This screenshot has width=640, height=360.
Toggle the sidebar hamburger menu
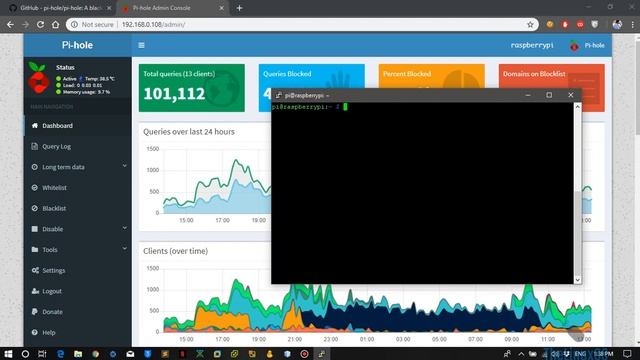click(141, 45)
